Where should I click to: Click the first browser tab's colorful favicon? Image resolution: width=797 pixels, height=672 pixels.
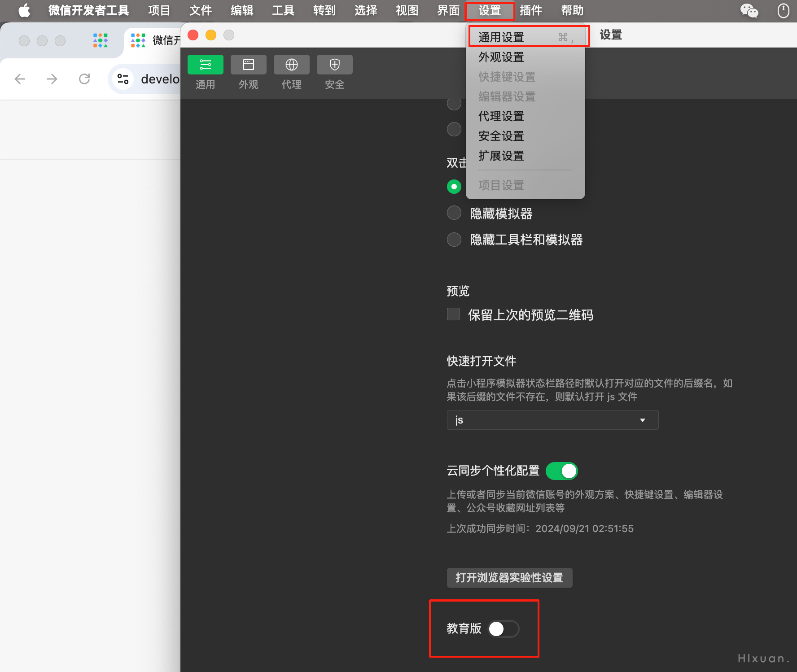[x=101, y=40]
